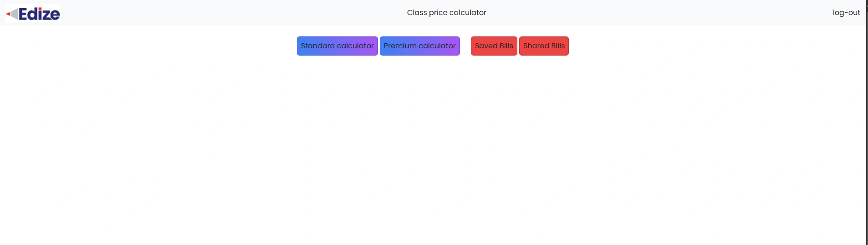
Task: Choose the red Saved Bills button
Action: click(494, 46)
